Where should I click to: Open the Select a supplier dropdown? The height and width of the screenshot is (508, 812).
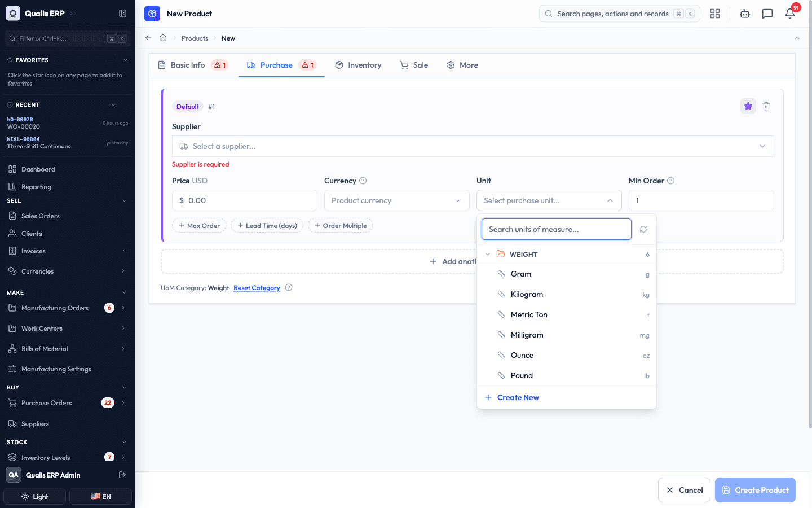pos(473,146)
